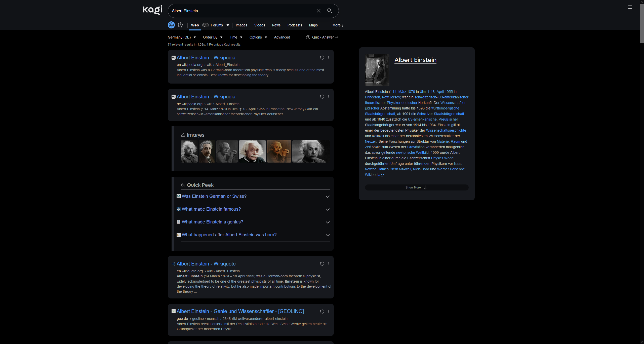Image resolution: width=644 pixels, height=344 pixels.
Task: Switch to the Maps tab
Action: pyautogui.click(x=313, y=25)
